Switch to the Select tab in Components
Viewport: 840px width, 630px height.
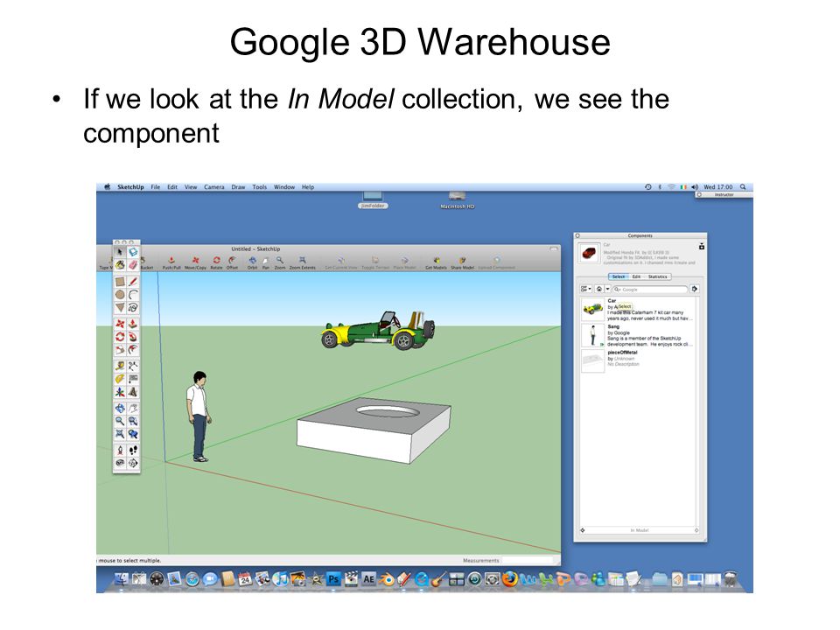[619, 276]
